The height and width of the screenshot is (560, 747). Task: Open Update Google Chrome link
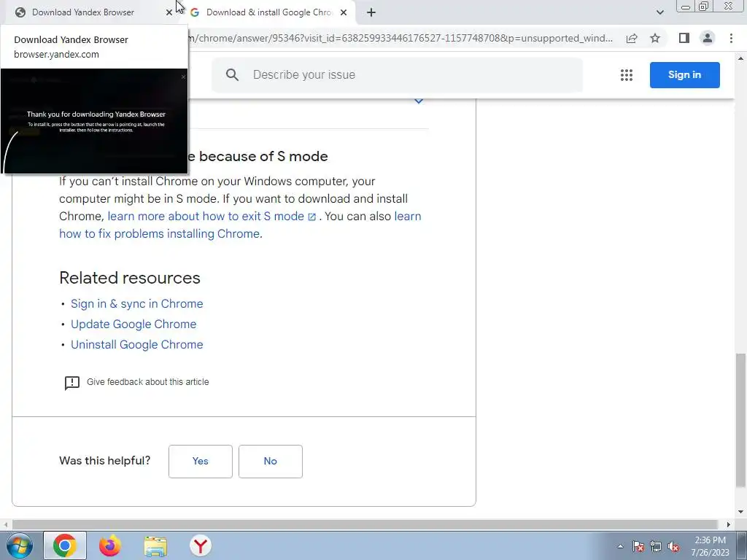click(133, 324)
